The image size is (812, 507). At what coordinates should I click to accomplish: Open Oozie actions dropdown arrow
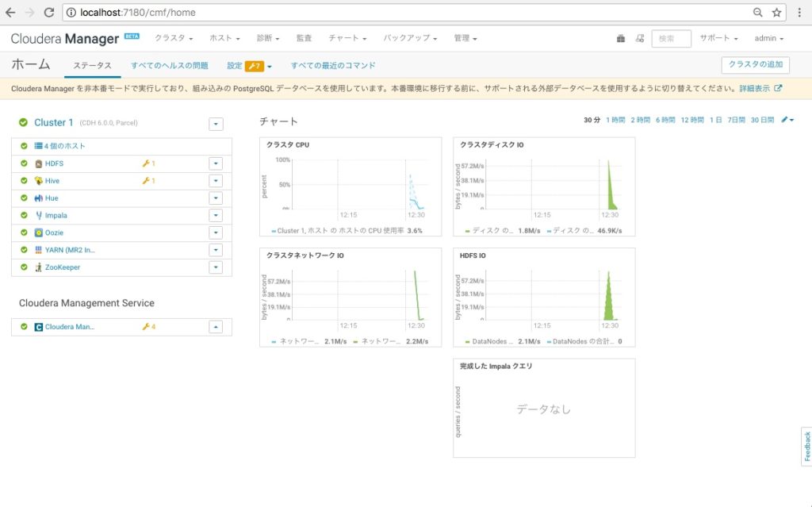pyautogui.click(x=216, y=232)
